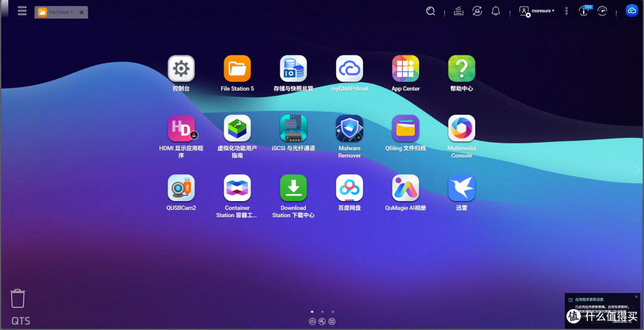The height and width of the screenshot is (330, 644).
Task: Launch Download Station 下载中心
Action: click(x=293, y=188)
